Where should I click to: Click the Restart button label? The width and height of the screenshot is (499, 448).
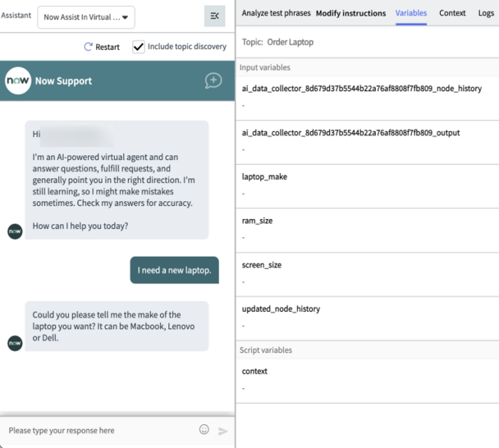click(108, 47)
